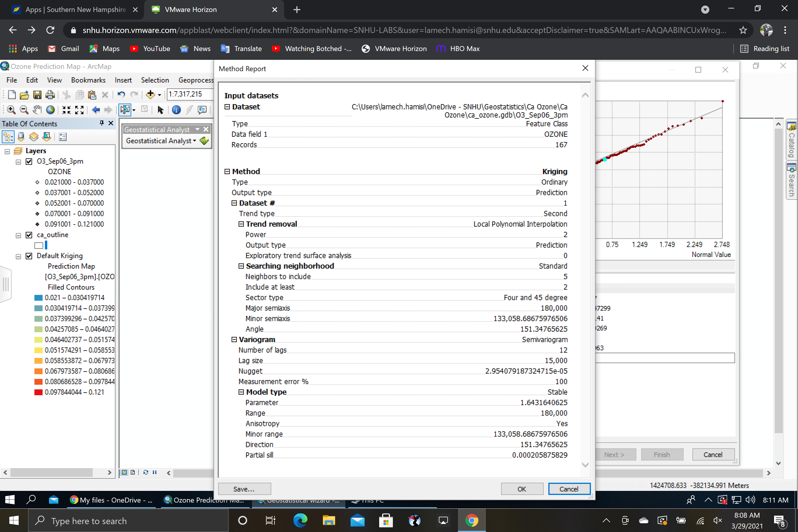Cancel the Method Report dialog
The image size is (798, 532).
pyautogui.click(x=569, y=489)
